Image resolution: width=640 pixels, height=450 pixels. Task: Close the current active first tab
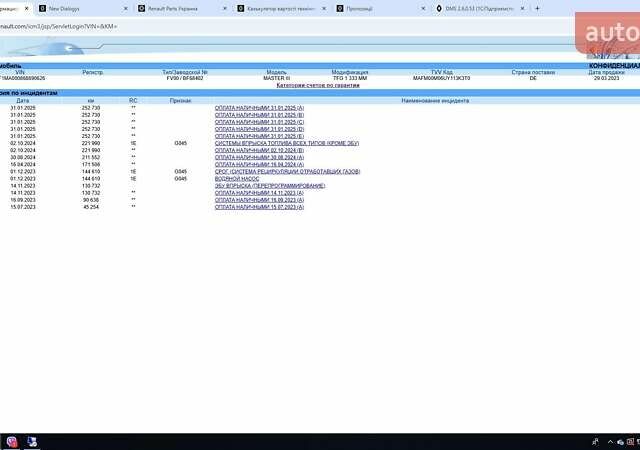27,8
